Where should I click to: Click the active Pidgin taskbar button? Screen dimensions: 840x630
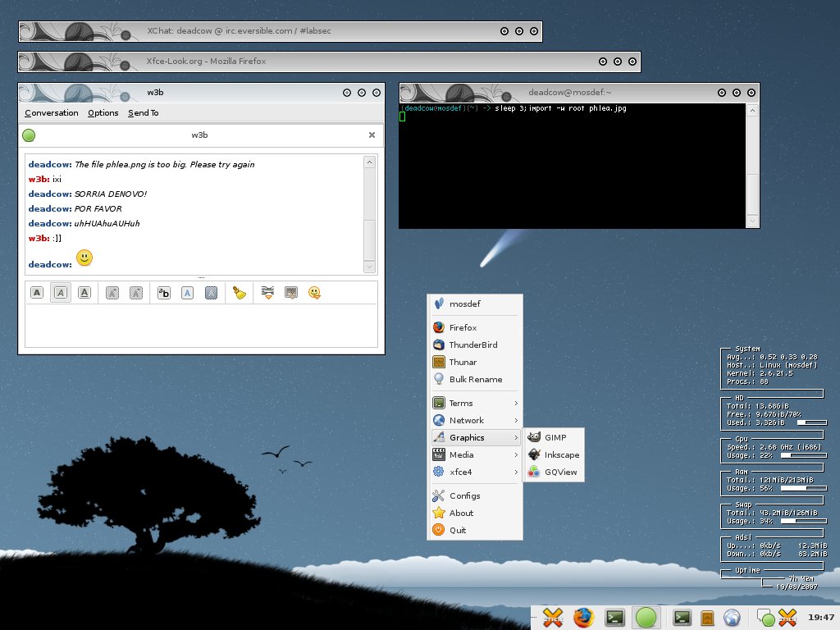646,618
